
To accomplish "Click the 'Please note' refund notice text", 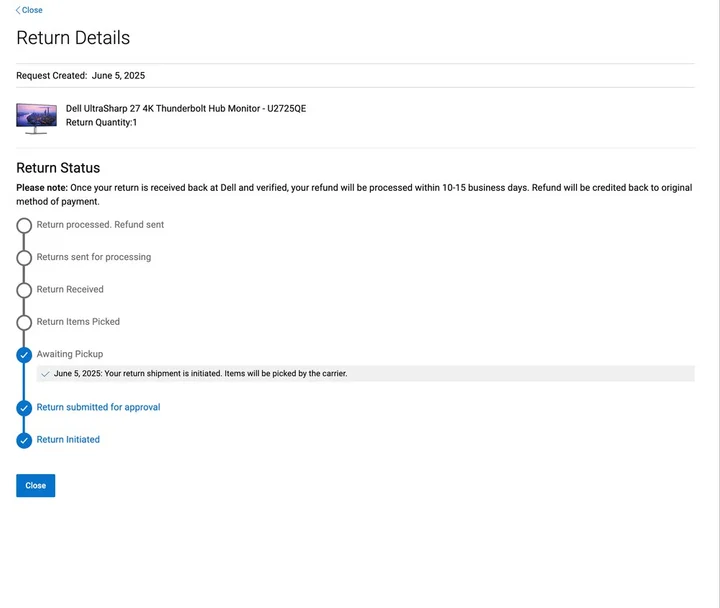I will pyautogui.click(x=354, y=195).
